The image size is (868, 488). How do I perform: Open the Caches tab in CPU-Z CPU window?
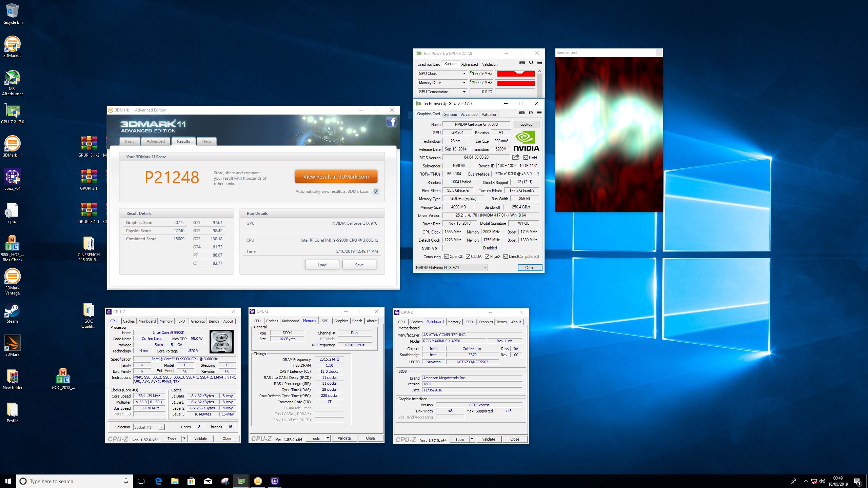point(129,321)
